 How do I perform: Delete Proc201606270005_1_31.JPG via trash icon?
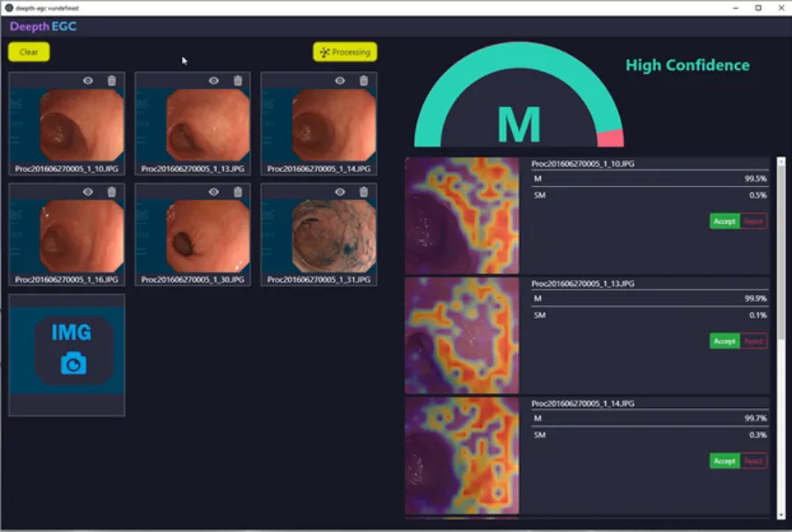364,192
